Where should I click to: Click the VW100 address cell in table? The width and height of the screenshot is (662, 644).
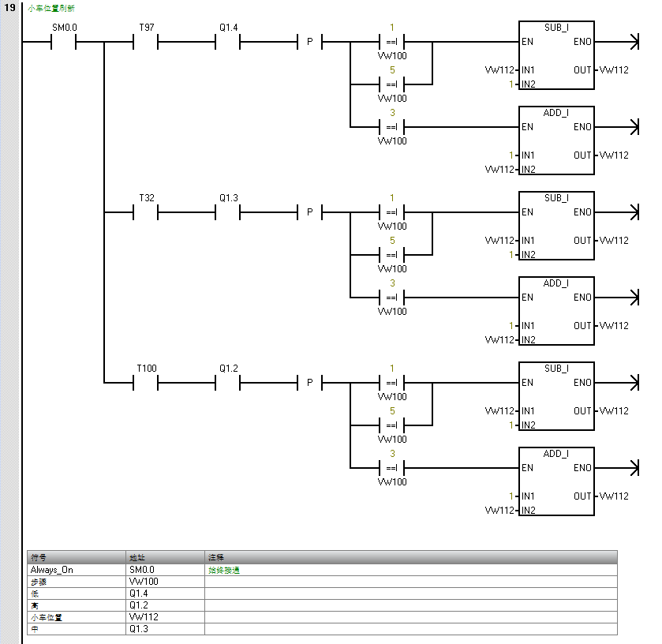coord(165,582)
